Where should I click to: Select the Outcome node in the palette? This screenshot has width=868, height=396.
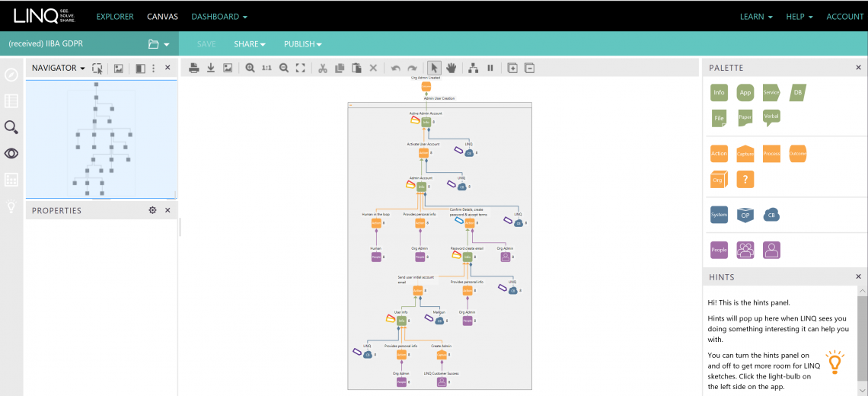[798, 153]
